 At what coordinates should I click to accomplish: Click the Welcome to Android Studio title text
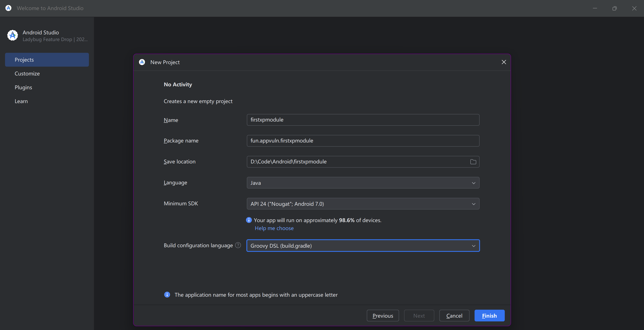click(50, 8)
